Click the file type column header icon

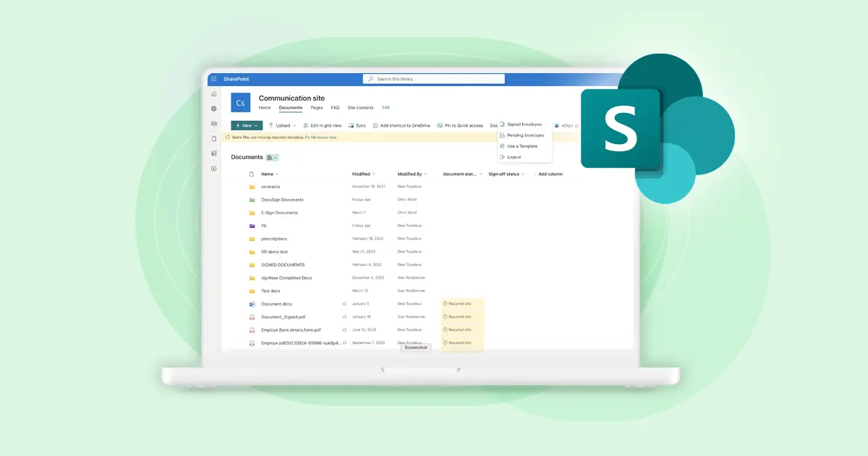click(252, 174)
